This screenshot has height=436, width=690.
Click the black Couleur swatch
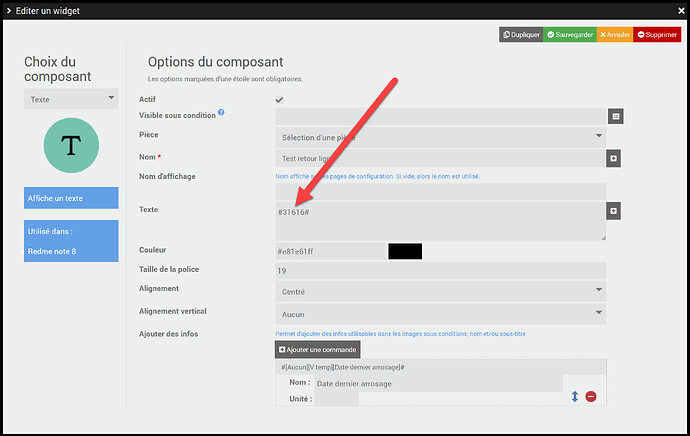(405, 252)
